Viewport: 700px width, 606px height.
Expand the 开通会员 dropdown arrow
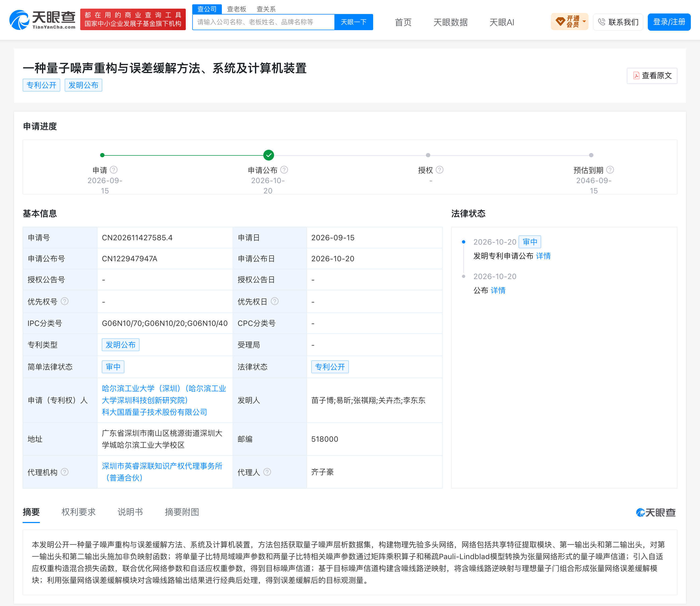584,22
